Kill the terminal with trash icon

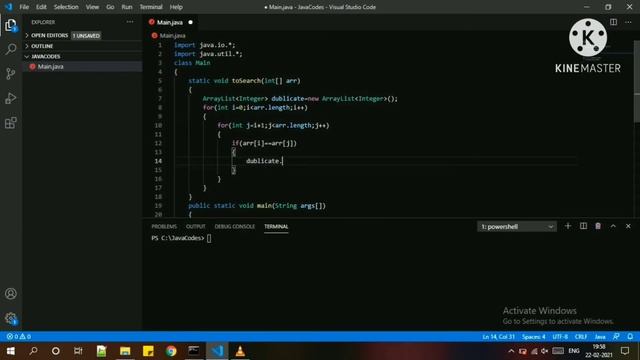598,226
